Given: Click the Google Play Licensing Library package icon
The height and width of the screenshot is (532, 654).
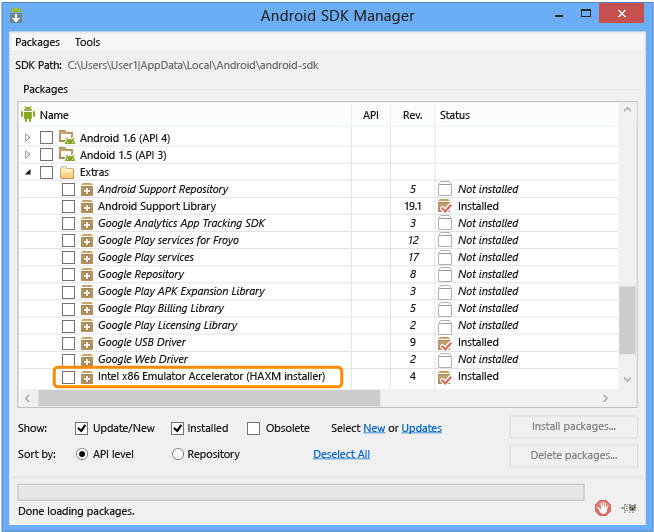Looking at the screenshot, I should [87, 326].
